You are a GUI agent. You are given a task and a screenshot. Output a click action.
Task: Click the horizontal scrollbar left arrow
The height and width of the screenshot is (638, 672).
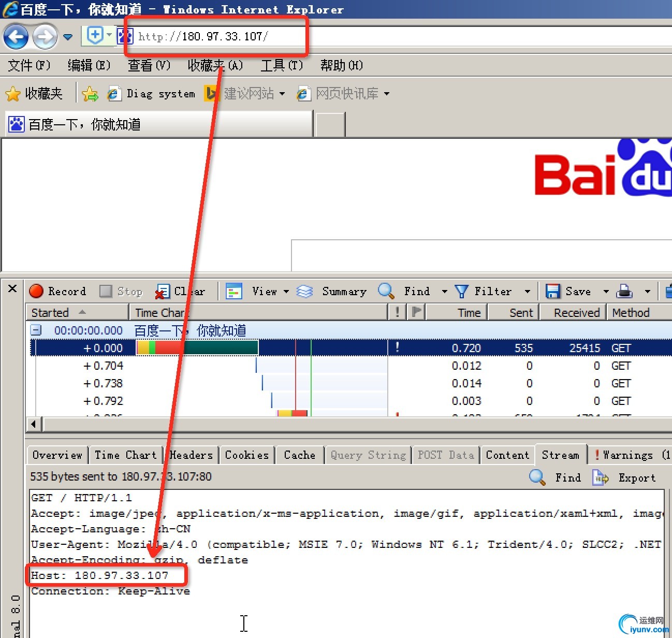[34, 424]
